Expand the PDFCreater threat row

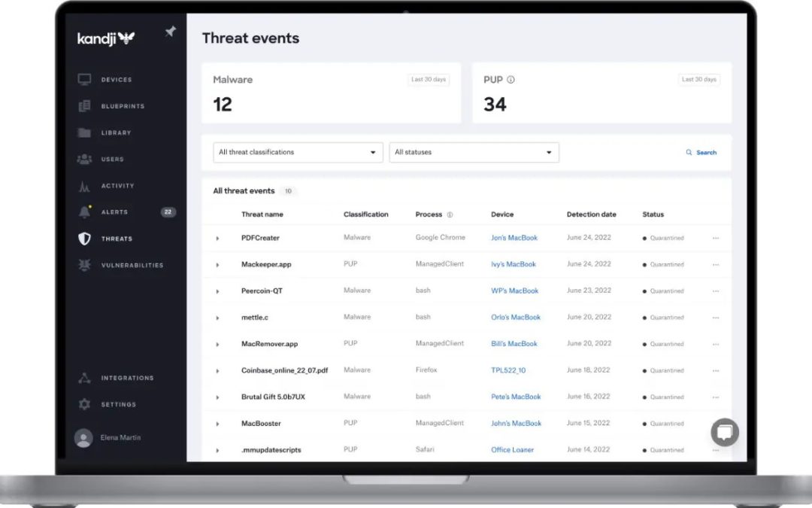[x=218, y=237]
